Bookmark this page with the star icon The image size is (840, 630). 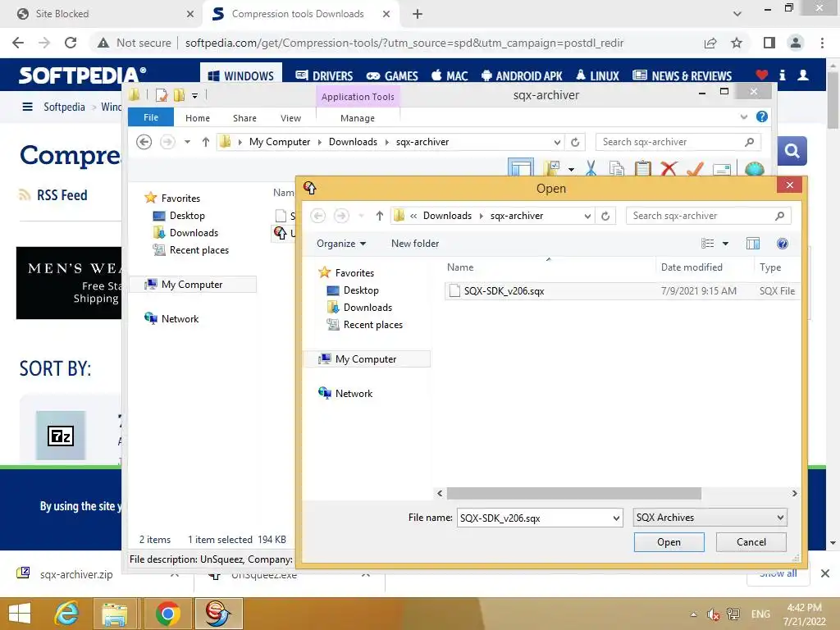coord(737,43)
